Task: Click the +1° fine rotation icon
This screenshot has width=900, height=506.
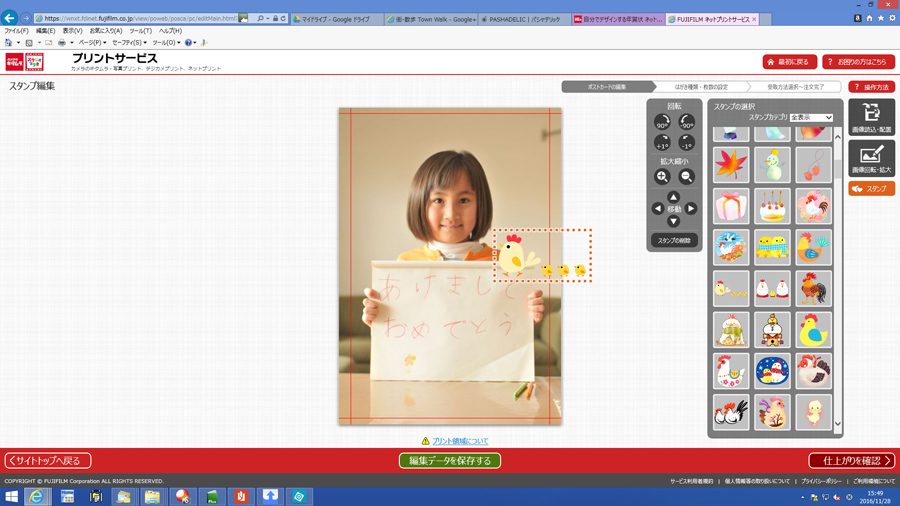Action: point(662,143)
